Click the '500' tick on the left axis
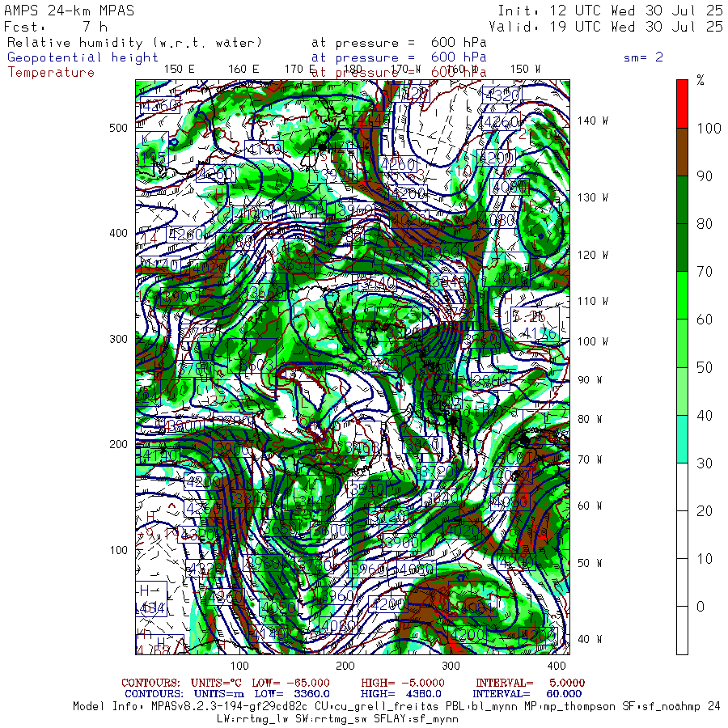 (x=118, y=128)
